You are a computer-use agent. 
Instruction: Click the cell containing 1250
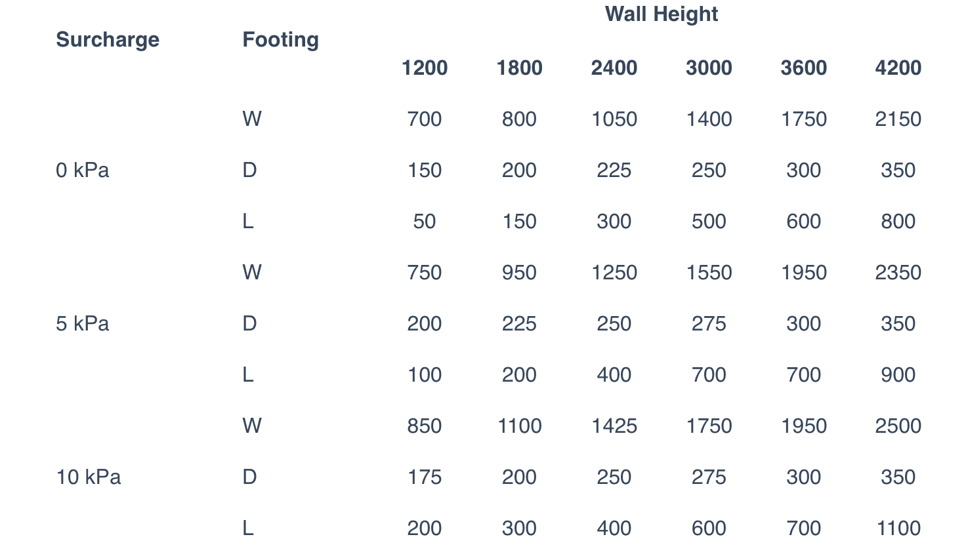(614, 273)
